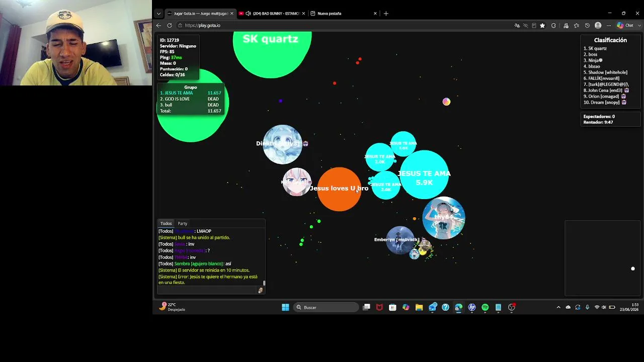This screenshot has height=362, width=644.
Task: Open Task View on the taskbar
Action: [367, 307]
